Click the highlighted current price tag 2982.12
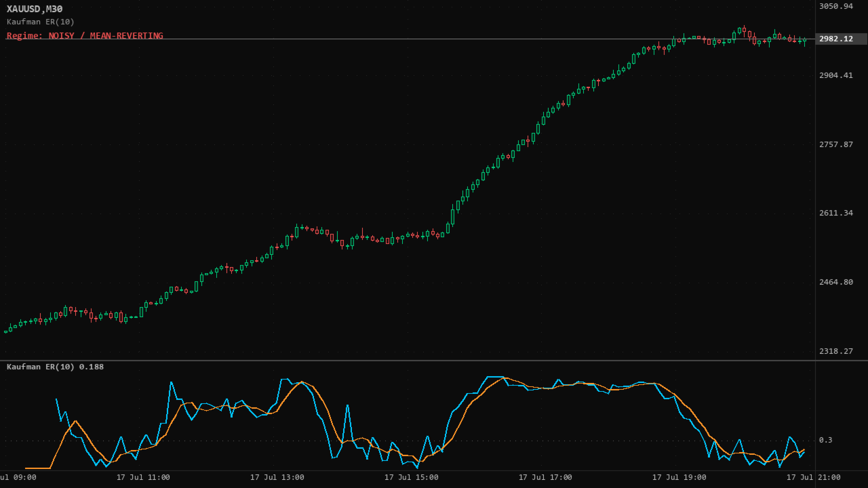Viewport: 868px width, 488px height. 841,39
